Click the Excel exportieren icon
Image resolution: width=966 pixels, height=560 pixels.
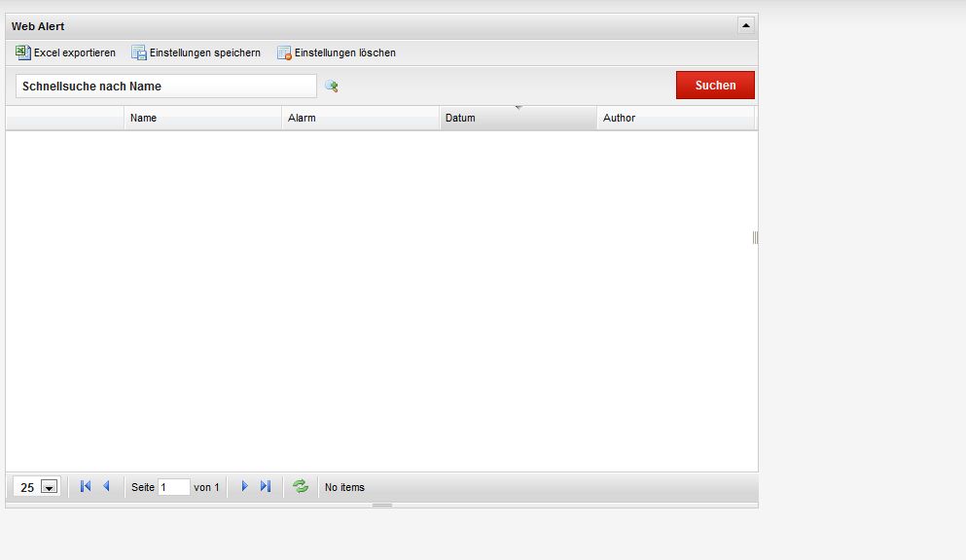click(22, 52)
